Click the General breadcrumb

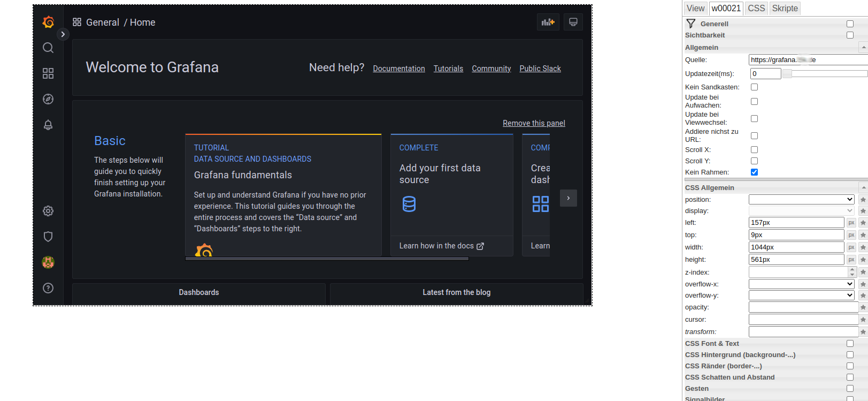[x=103, y=22]
